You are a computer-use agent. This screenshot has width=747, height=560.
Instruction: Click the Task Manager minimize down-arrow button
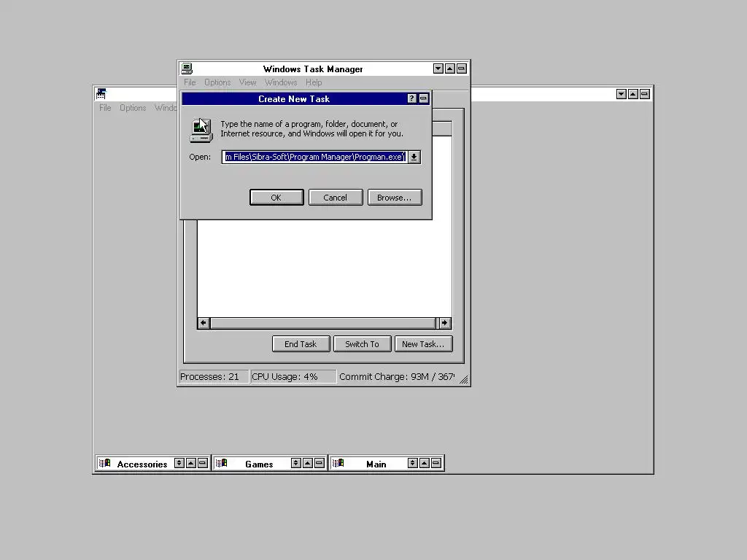pyautogui.click(x=438, y=69)
